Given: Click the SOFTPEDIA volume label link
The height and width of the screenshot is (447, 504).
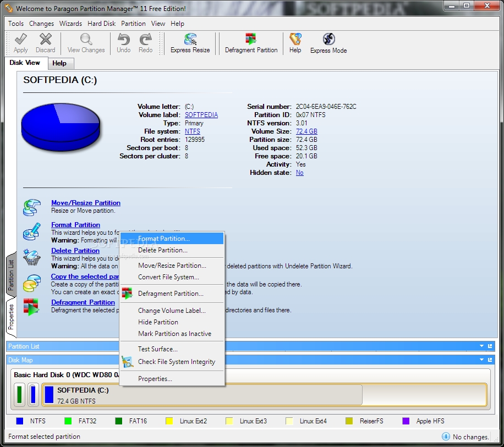Looking at the screenshot, I should pyautogui.click(x=201, y=115).
